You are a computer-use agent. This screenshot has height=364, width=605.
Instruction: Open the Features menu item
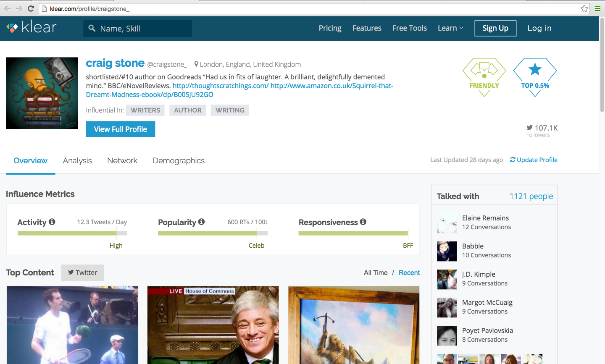point(367,28)
